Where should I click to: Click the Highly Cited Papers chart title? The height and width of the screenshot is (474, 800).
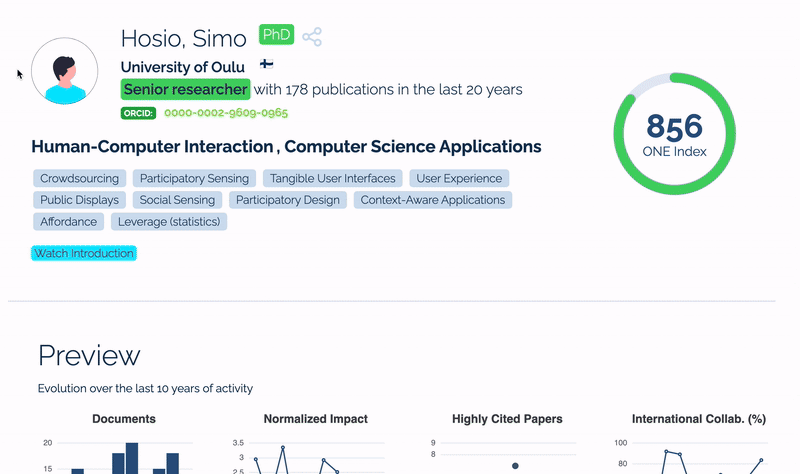pos(507,419)
